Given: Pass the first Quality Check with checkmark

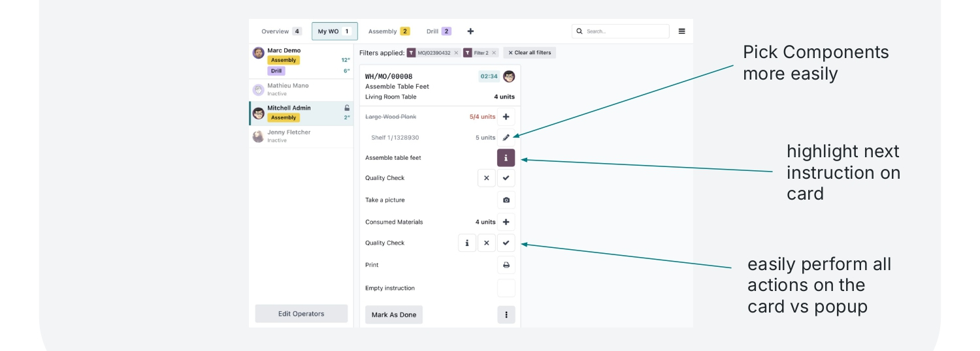Looking at the screenshot, I should 506,178.
